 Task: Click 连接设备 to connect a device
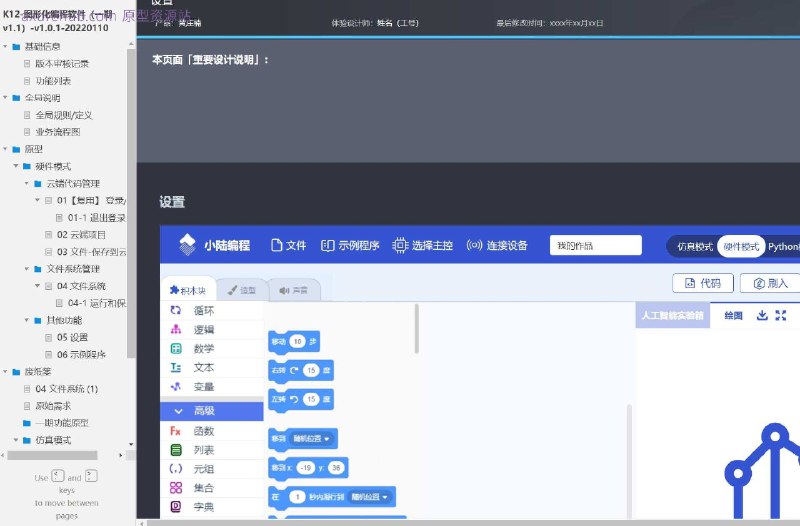coord(497,245)
